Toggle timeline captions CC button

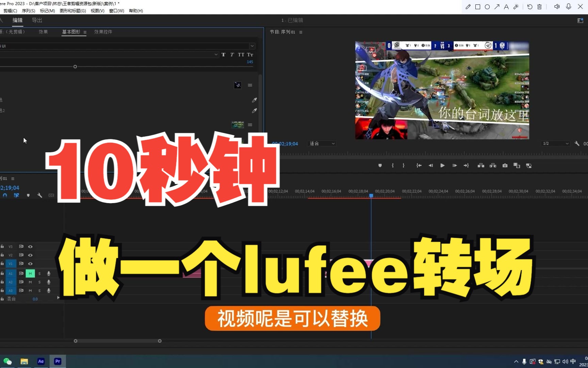click(x=51, y=195)
